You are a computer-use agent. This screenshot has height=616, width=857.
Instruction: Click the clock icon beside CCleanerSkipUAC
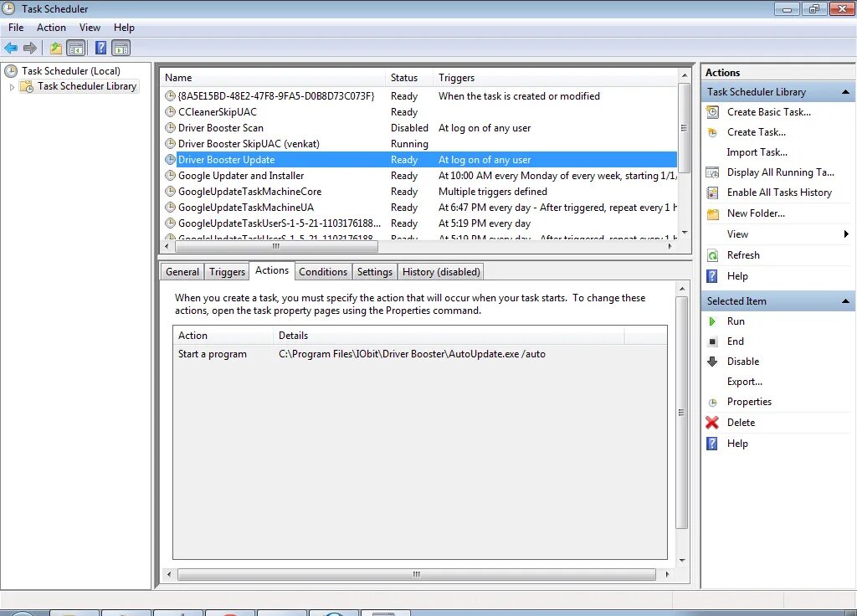click(x=170, y=112)
